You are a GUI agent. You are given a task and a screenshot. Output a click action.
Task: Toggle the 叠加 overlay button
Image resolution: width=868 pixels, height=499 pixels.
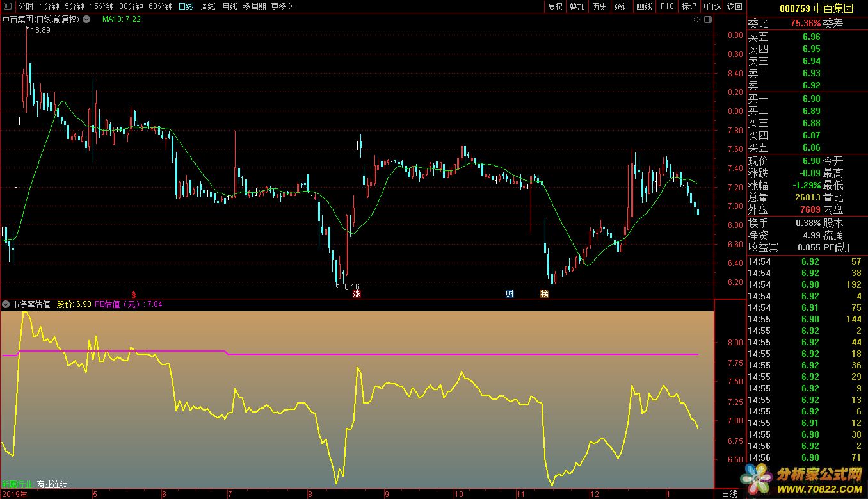(x=577, y=6)
